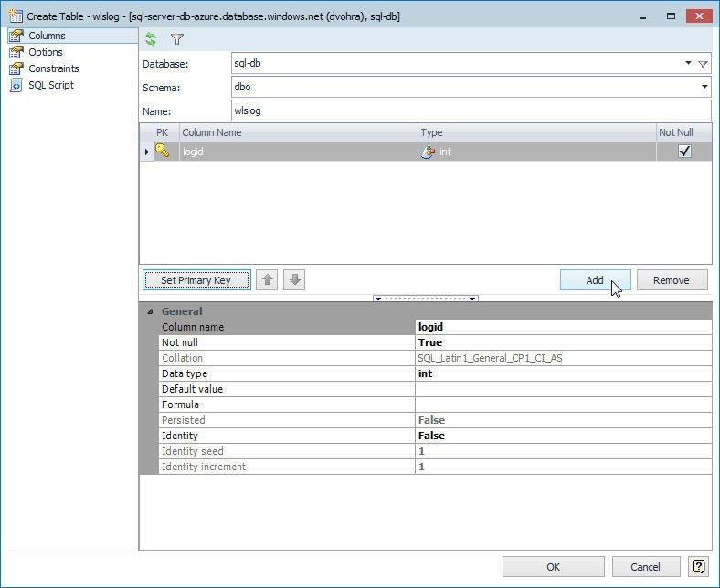Open the Constraints page
The height and width of the screenshot is (588, 720).
(x=54, y=68)
